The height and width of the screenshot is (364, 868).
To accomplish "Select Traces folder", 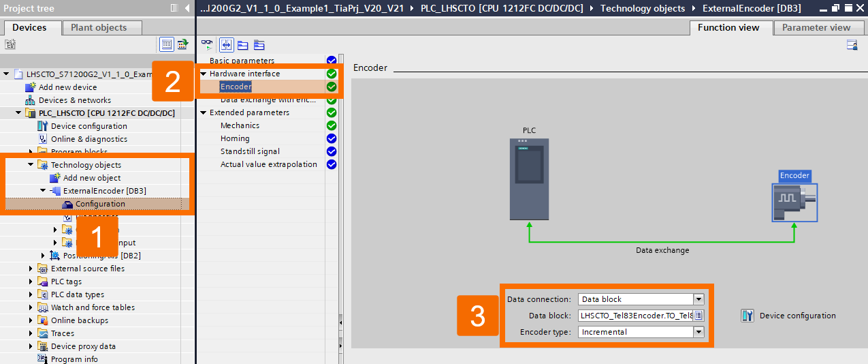I will [62, 333].
